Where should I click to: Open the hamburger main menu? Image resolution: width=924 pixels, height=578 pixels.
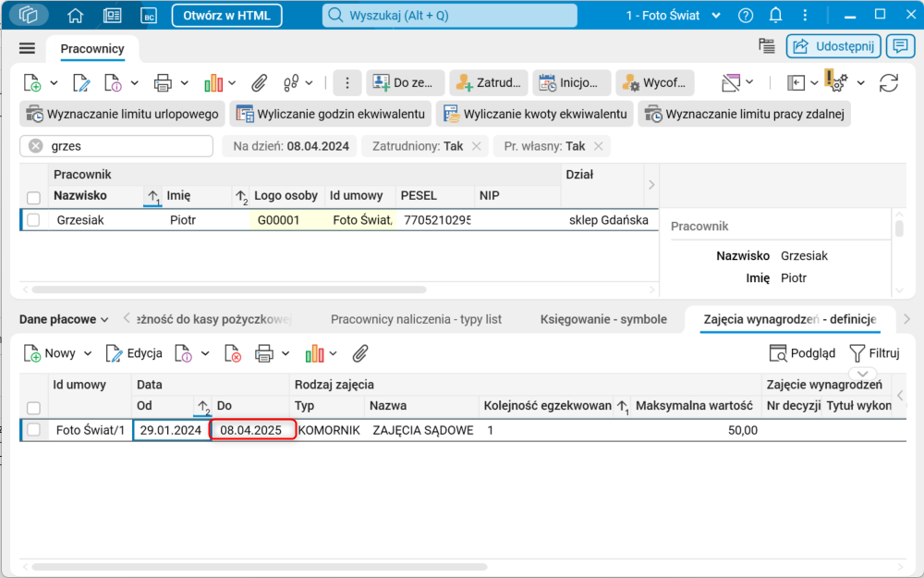pos(27,48)
